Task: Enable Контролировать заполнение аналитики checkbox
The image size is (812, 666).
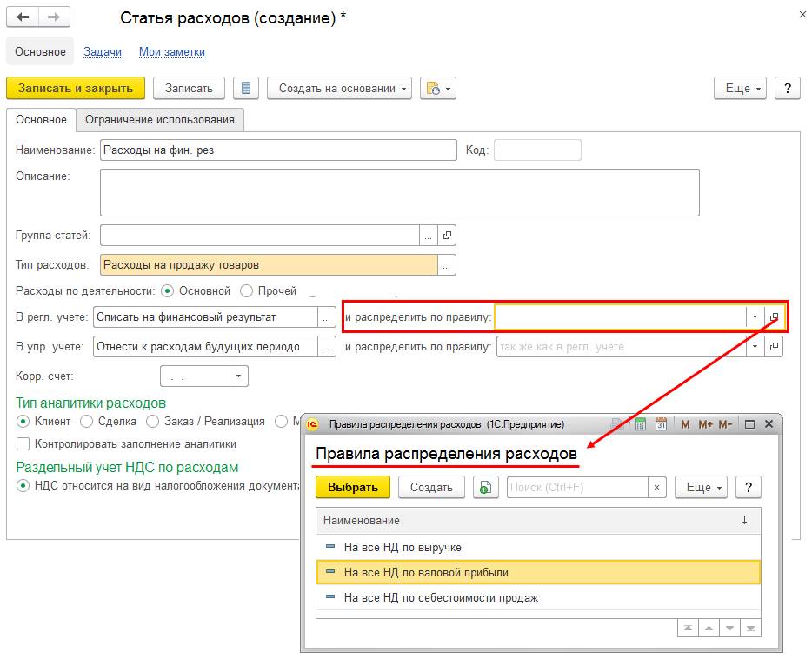Action: [x=23, y=443]
